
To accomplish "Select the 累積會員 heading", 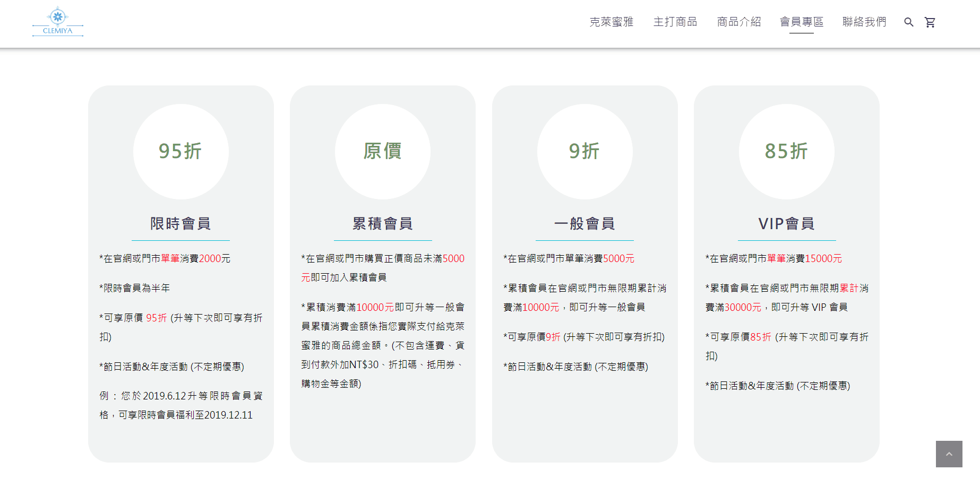I will click(x=383, y=223).
